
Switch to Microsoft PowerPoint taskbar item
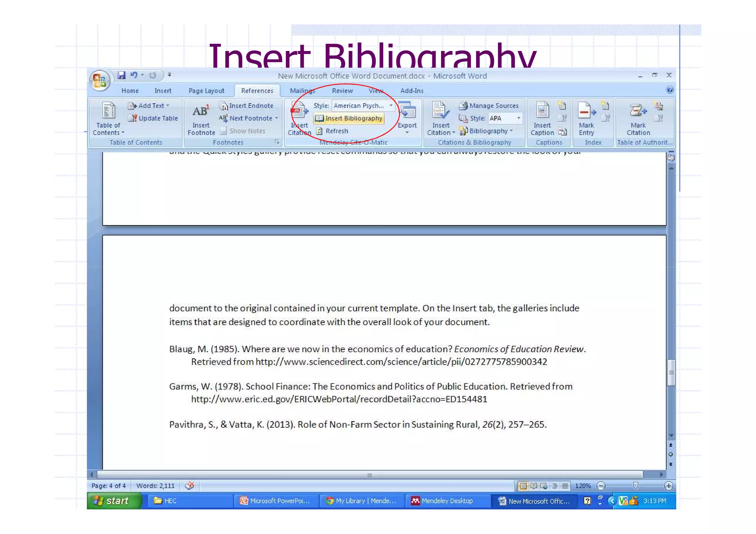[x=276, y=501]
